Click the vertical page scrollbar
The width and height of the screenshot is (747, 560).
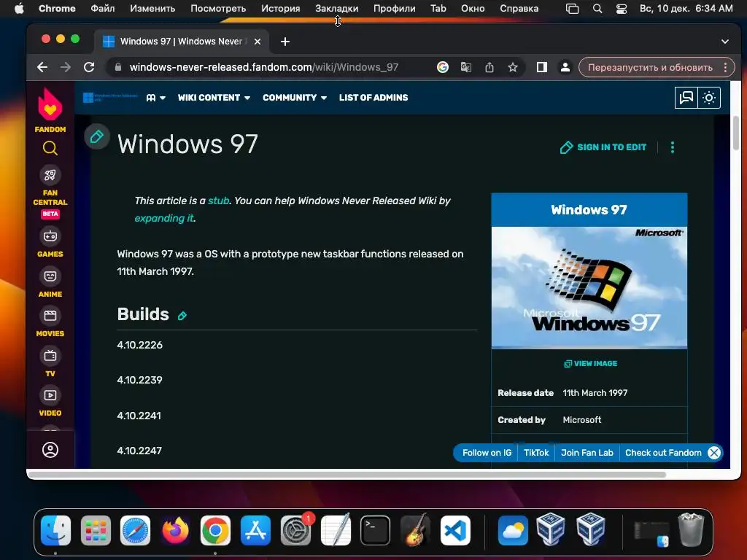pos(736,133)
